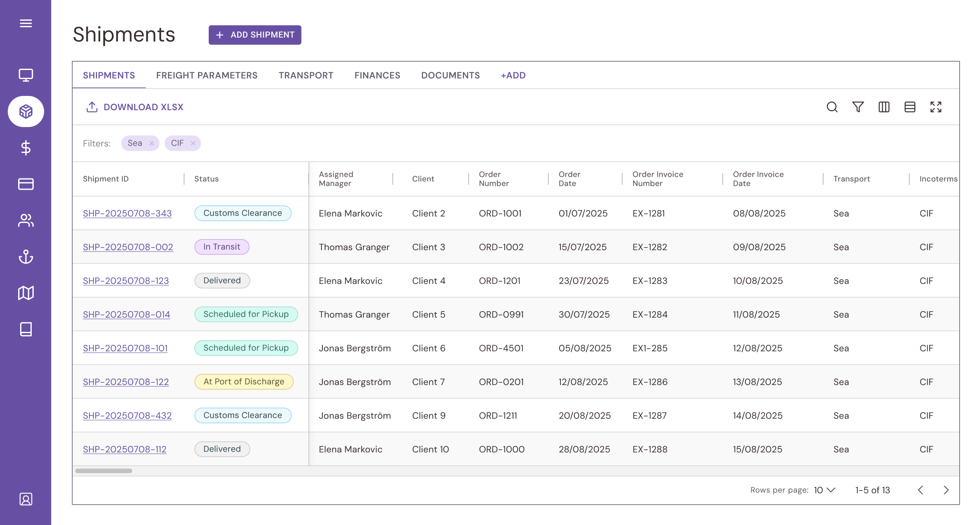Open the user profile icon at sidebar bottom

[x=26, y=499]
